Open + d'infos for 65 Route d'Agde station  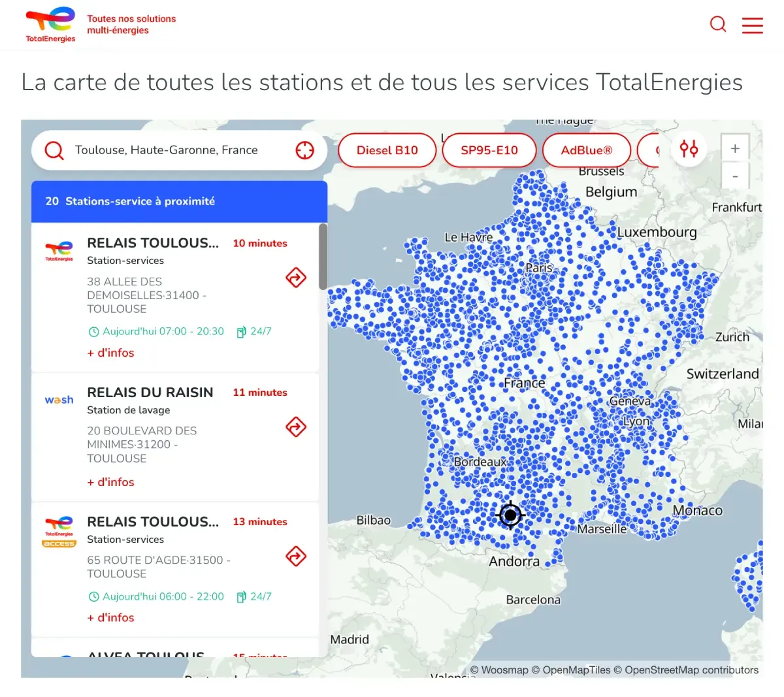pyautogui.click(x=110, y=618)
